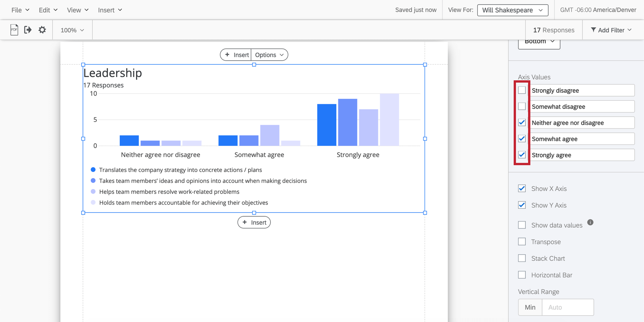This screenshot has height=322, width=644.
Task: Click the filter funnel icon
Action: (593, 30)
